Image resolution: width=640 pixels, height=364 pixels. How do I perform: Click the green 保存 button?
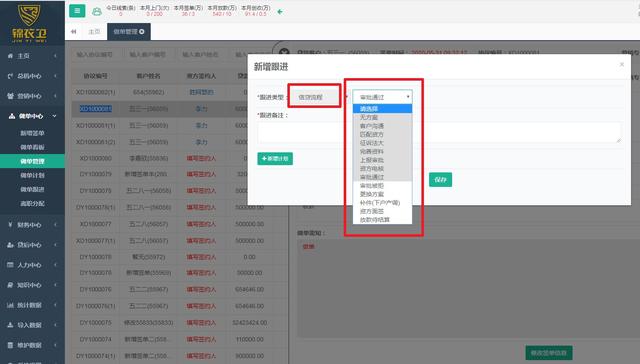click(440, 180)
